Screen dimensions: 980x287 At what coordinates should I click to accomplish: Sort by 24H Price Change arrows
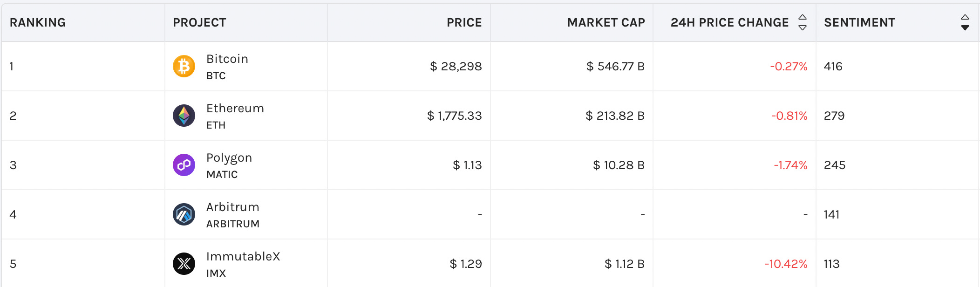click(803, 22)
